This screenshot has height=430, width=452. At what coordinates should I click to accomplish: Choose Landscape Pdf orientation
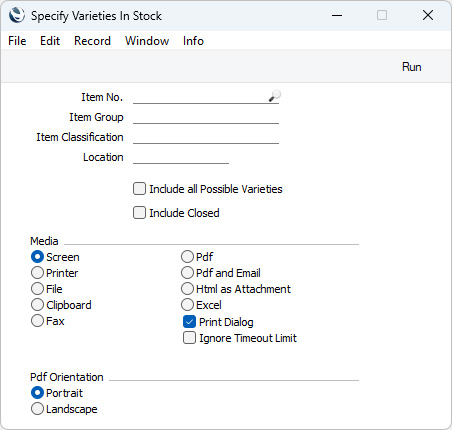click(37, 409)
